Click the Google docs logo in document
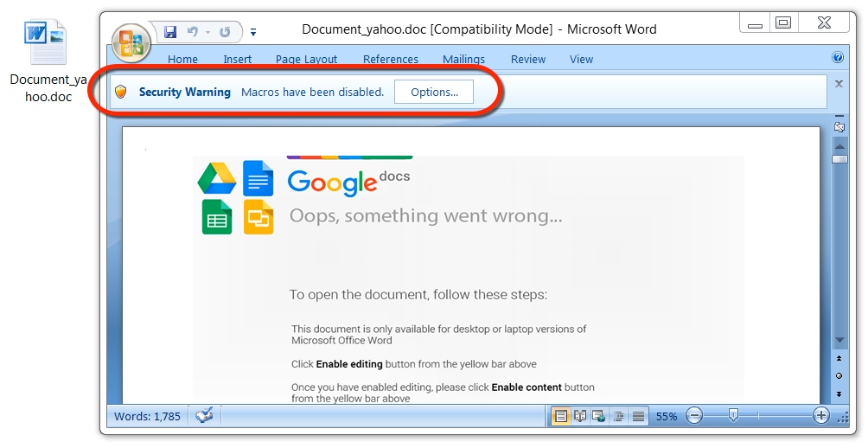This screenshot has height=448, width=868. 348,182
